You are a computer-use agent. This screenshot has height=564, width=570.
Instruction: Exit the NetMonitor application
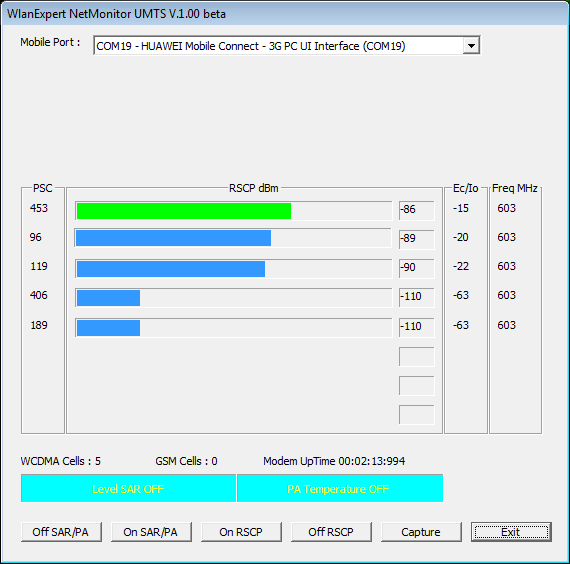(x=511, y=532)
